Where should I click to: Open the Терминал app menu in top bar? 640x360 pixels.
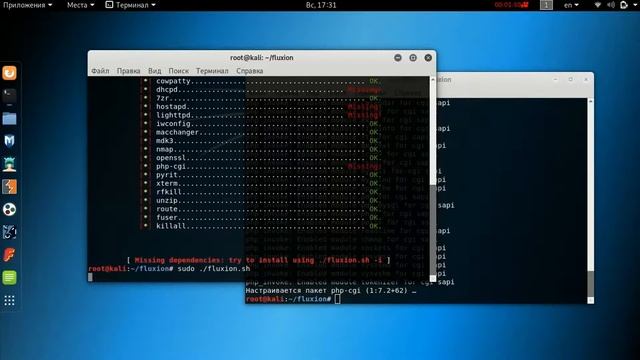pyautogui.click(x=131, y=5)
